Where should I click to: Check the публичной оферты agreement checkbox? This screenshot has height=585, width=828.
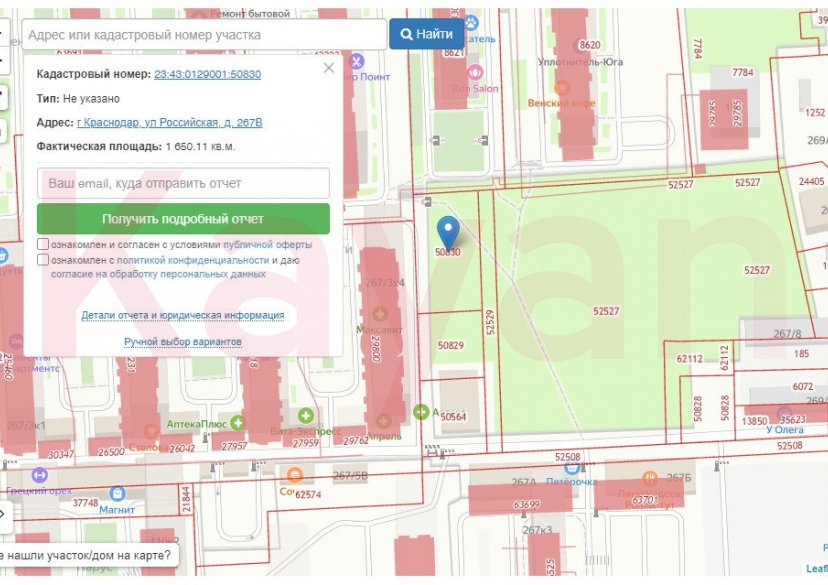(43, 244)
